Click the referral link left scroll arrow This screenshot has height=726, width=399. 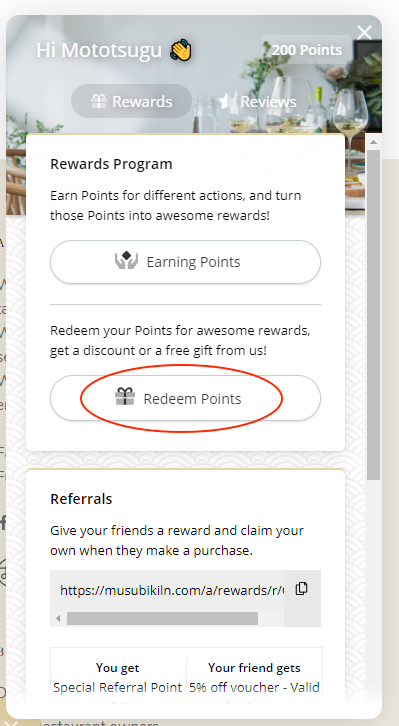click(58, 619)
